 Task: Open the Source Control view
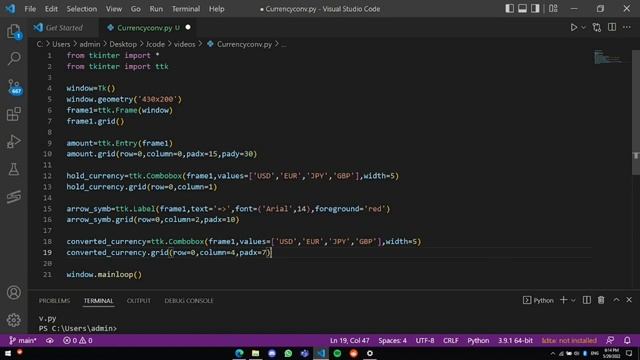coord(14,87)
